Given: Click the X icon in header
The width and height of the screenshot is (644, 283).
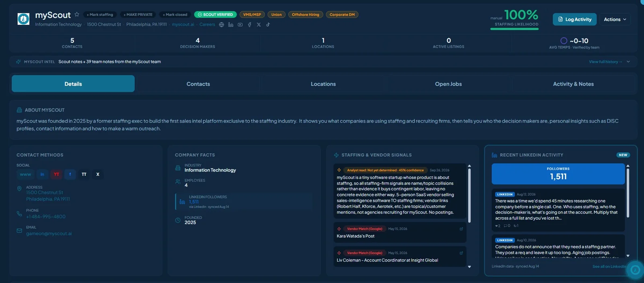Looking at the screenshot, I should (259, 25).
